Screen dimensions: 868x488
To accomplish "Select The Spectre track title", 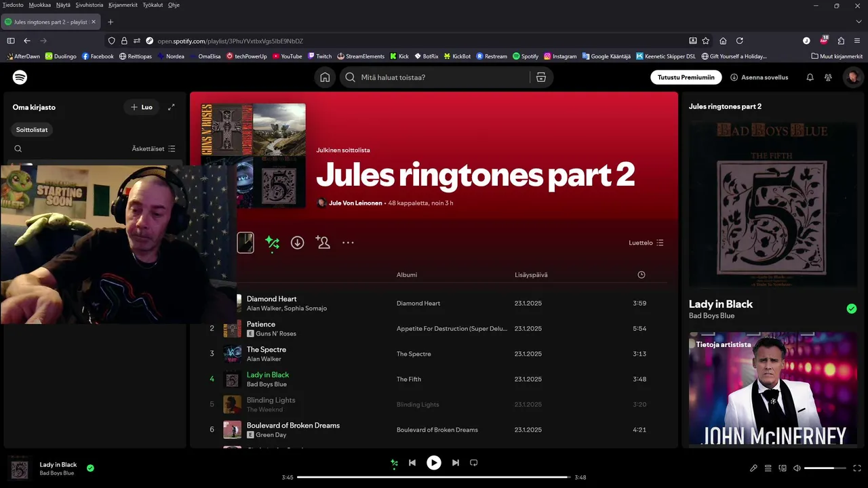I will pos(267,350).
